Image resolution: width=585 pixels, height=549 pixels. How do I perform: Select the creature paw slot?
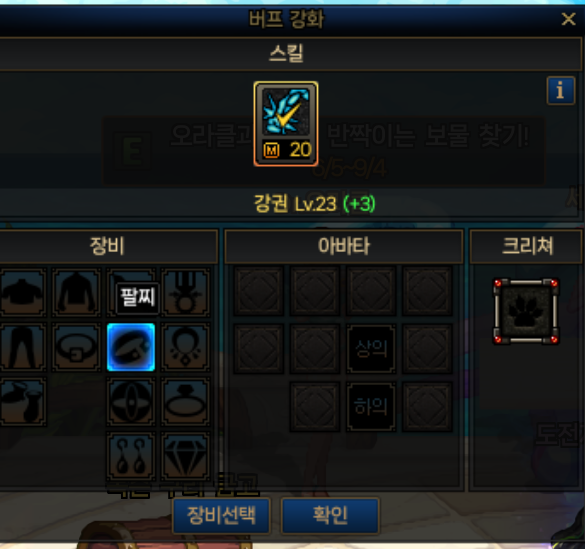[526, 311]
